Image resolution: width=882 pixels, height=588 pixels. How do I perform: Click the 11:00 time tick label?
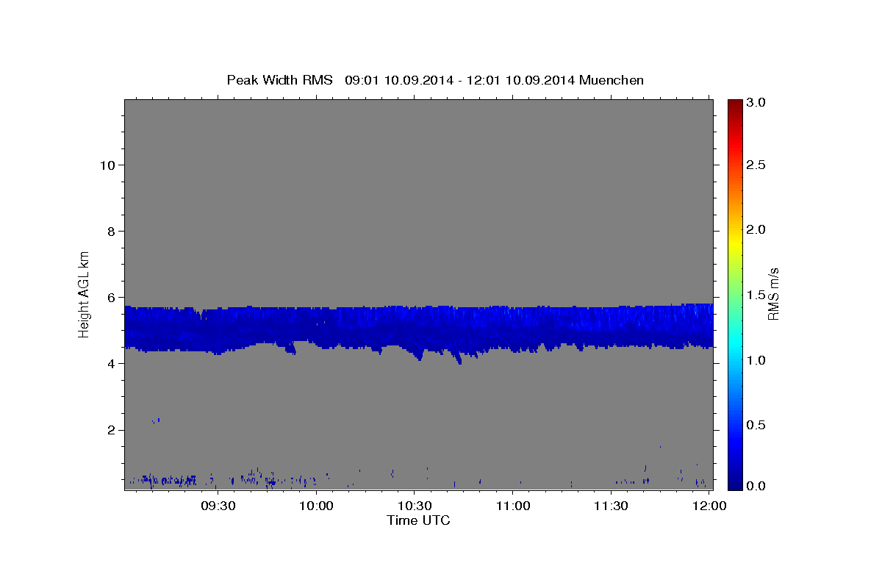coord(512,506)
